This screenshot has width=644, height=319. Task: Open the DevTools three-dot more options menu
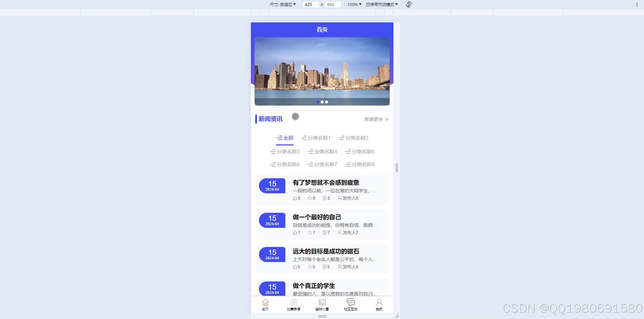point(637,4)
